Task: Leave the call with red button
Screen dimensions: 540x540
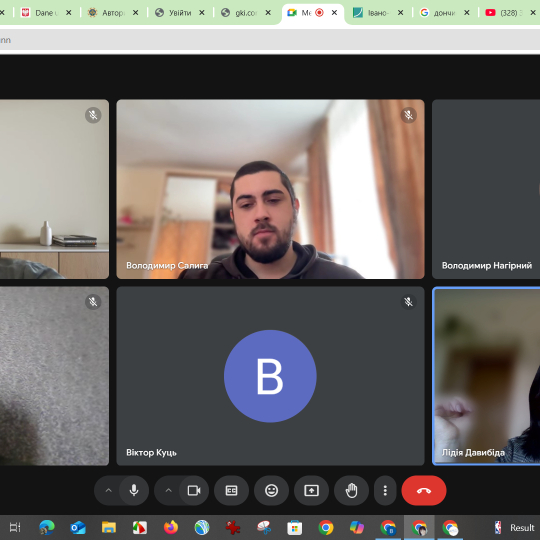Action: click(424, 490)
